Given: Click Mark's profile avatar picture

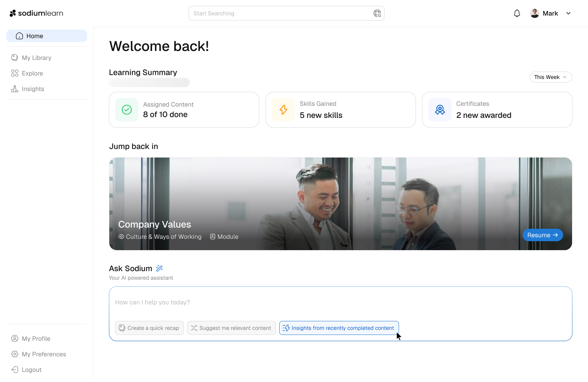Looking at the screenshot, I should click(x=535, y=13).
